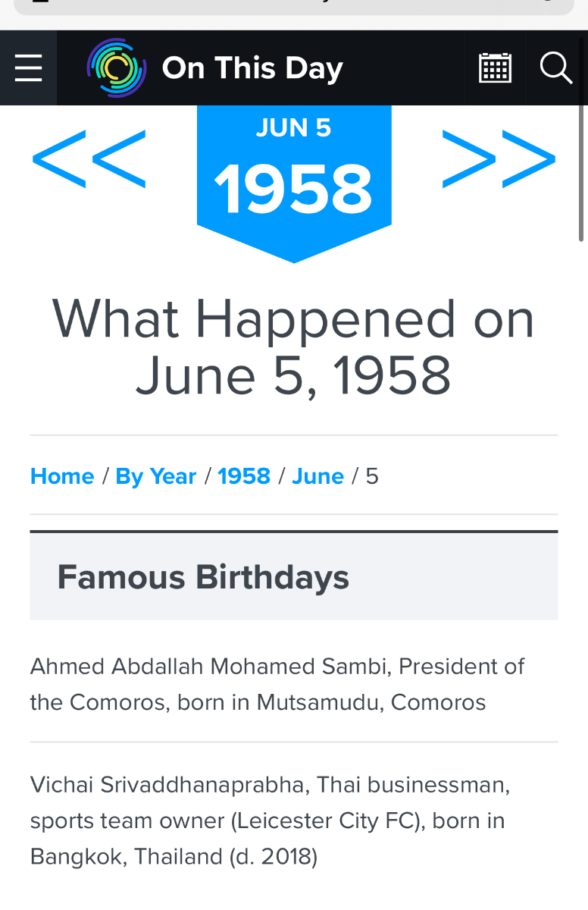This screenshot has height=910, width=588.
Task: Tap the browser address bar at top
Action: 294,6
